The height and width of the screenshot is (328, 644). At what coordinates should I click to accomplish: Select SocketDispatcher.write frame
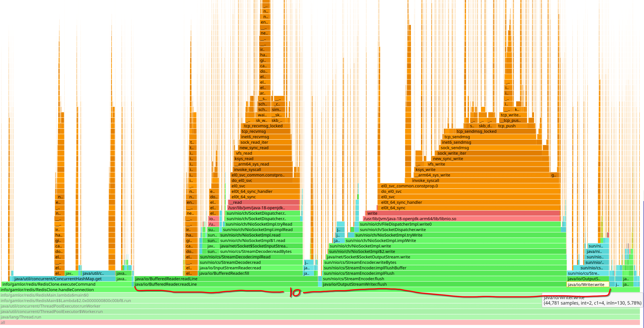coord(460,230)
